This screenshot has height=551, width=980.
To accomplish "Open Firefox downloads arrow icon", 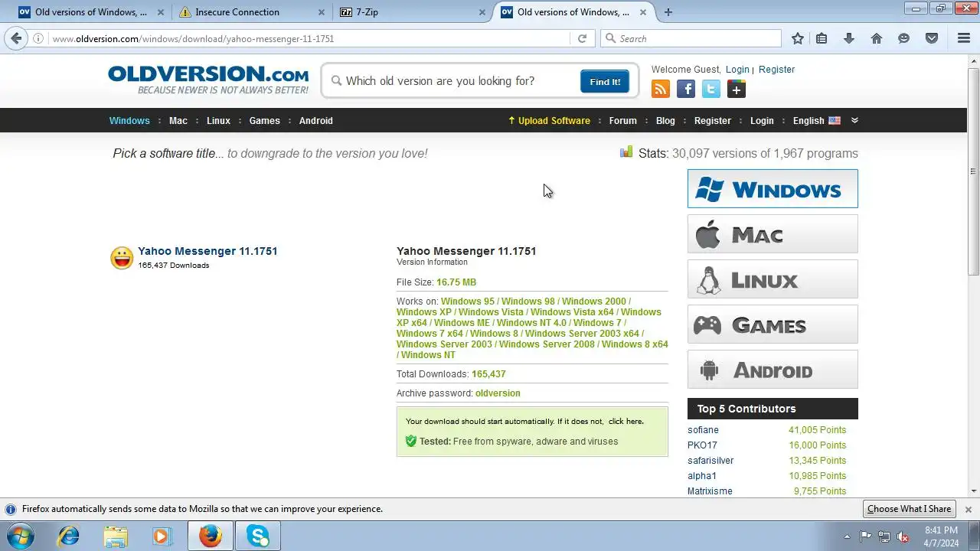I will [x=849, y=38].
